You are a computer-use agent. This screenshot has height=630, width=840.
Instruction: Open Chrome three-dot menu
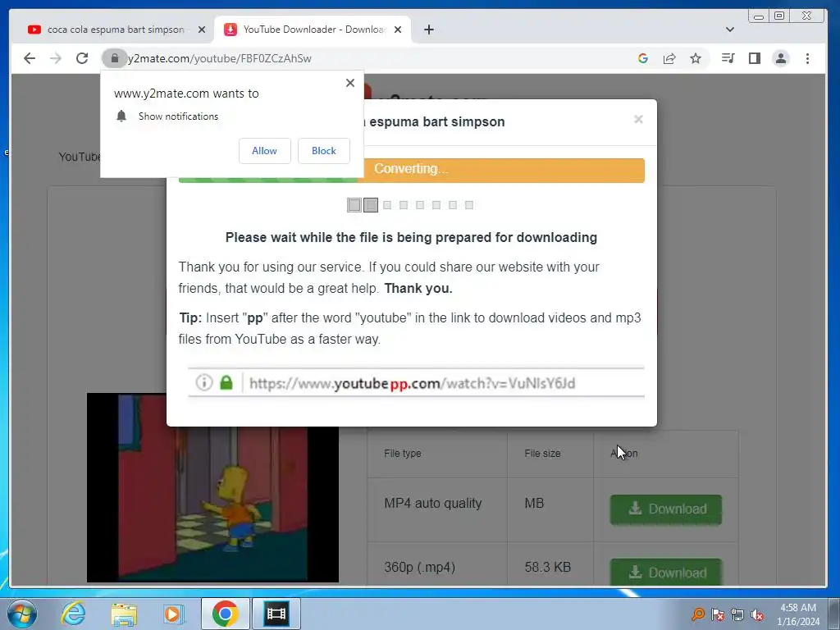coord(807,58)
